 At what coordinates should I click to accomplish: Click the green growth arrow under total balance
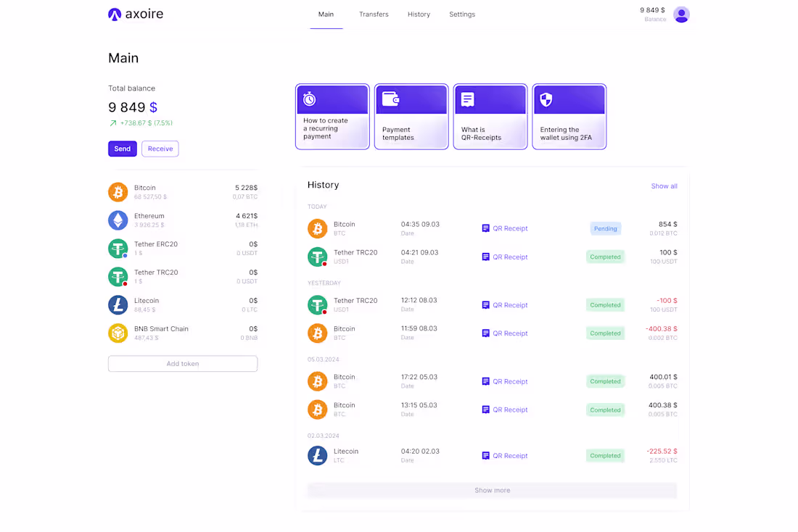[113, 122]
